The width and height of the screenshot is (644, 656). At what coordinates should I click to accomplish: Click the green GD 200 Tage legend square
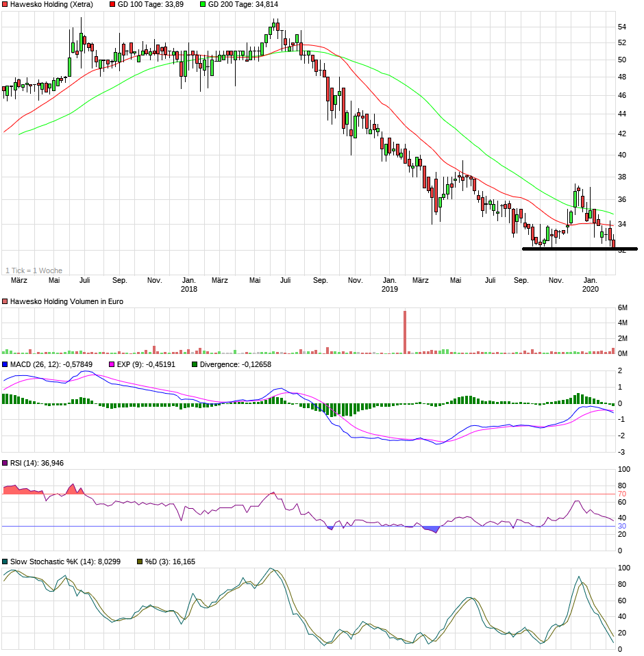pos(202,4)
